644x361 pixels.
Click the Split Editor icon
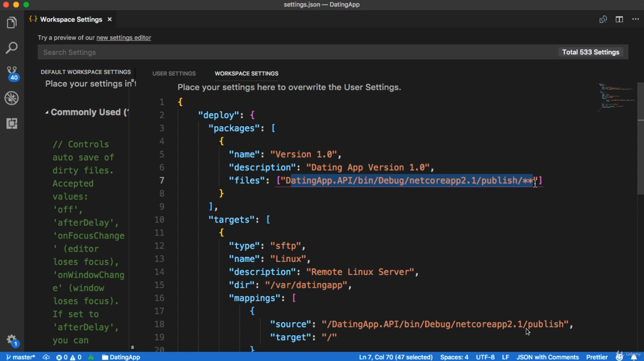(x=619, y=19)
